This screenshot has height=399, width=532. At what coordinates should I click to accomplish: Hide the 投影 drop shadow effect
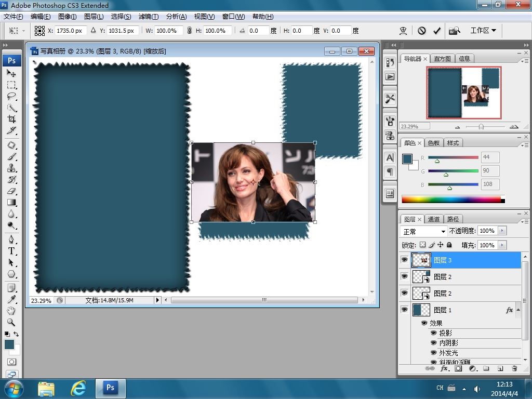coord(433,333)
